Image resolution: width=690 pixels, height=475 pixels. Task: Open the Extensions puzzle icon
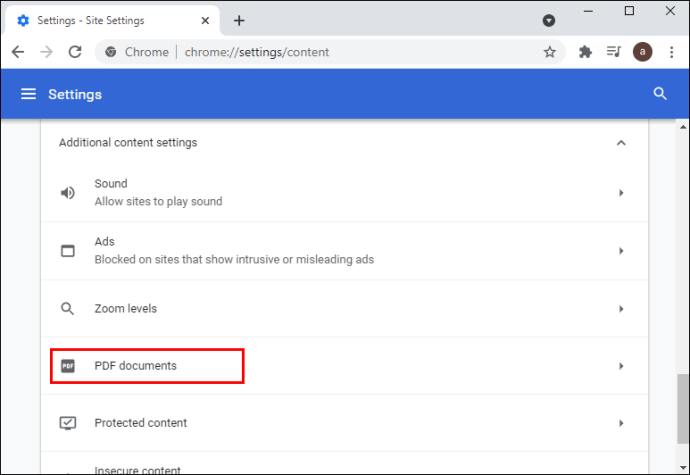585,52
